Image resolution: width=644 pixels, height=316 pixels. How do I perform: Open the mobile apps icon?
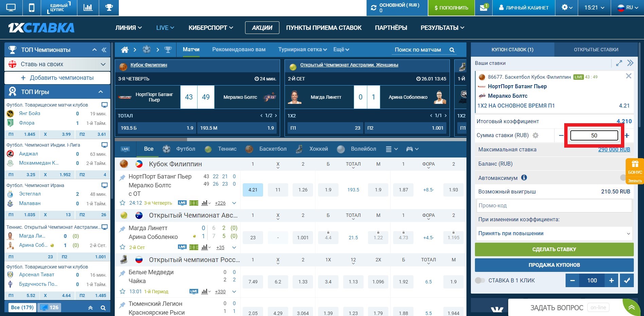point(32,7)
